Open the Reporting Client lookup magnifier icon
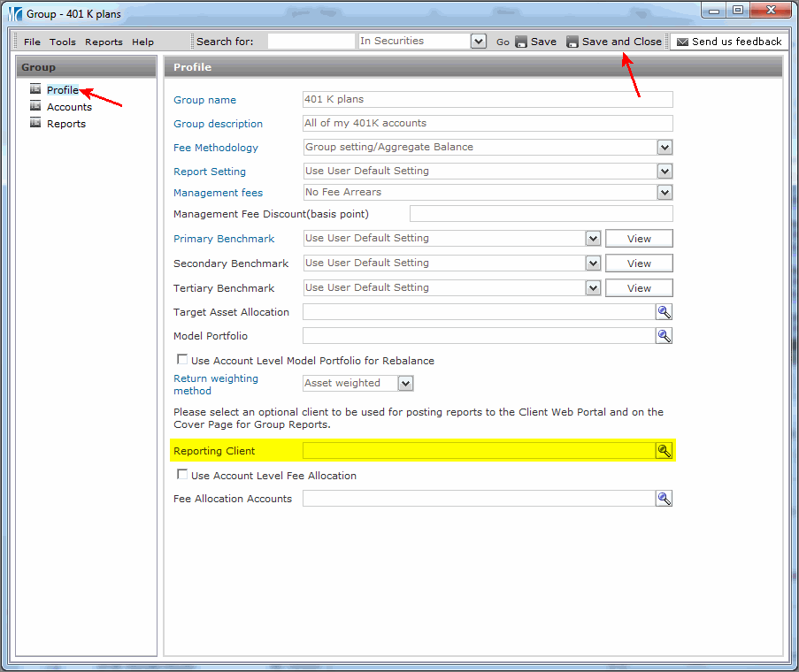 point(664,451)
